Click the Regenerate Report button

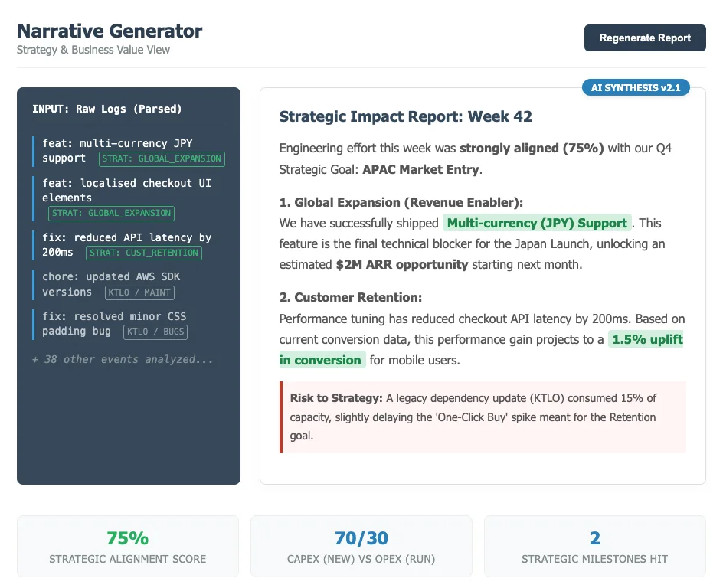pos(645,38)
